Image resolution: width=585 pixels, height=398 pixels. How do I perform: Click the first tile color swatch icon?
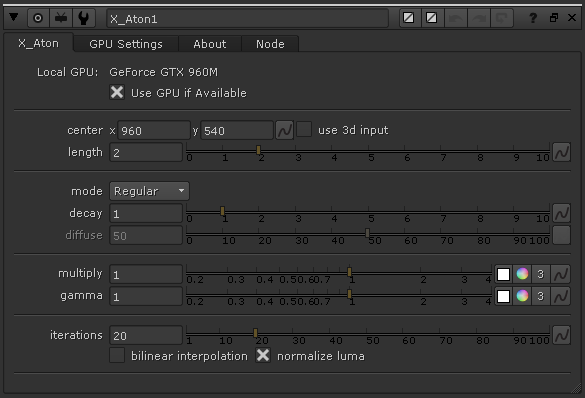click(x=409, y=18)
